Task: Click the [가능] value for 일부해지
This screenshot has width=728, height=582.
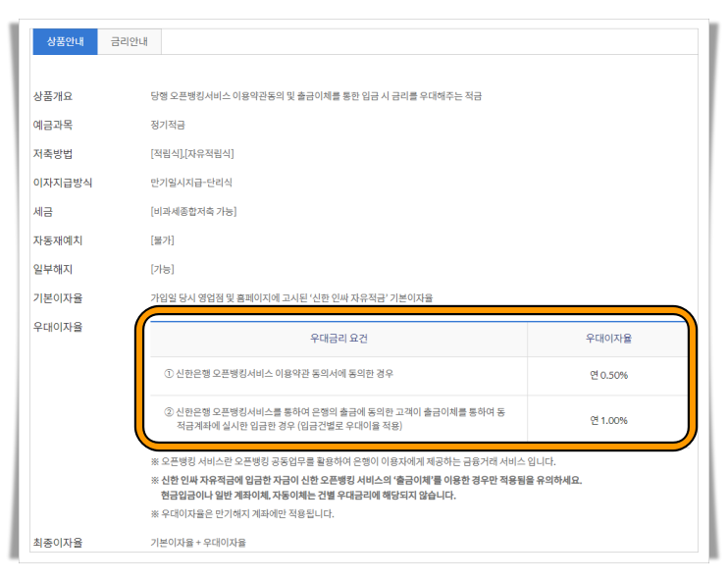Action: (x=162, y=269)
